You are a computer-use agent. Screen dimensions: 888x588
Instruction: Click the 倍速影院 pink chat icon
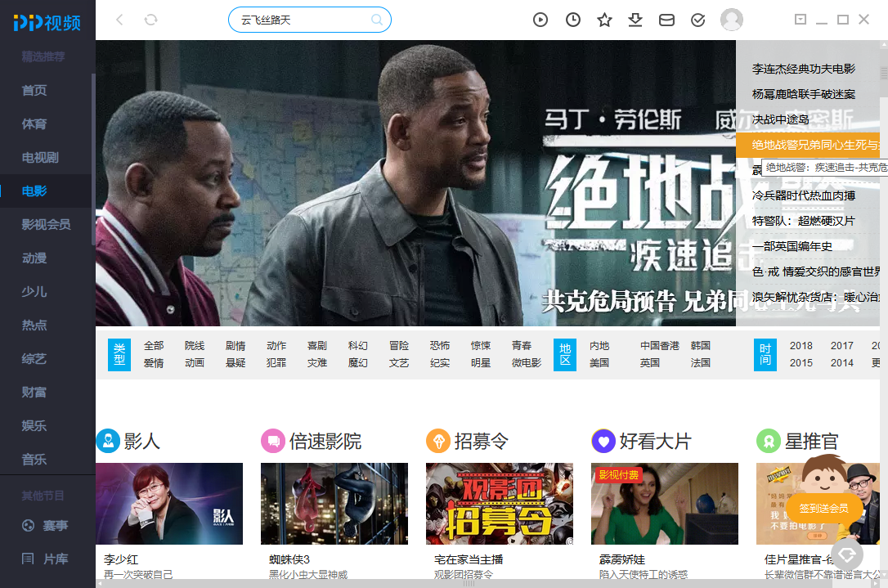[273, 441]
